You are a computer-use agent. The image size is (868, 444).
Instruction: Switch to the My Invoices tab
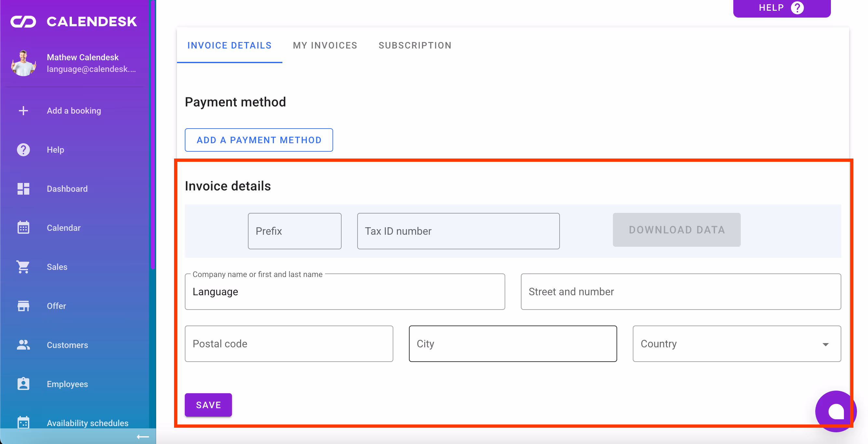325,46
